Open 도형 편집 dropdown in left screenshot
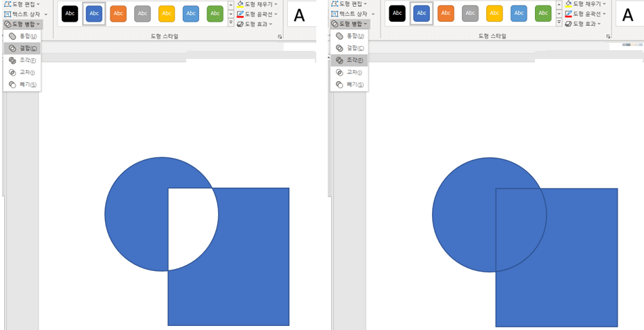 pos(22,3)
